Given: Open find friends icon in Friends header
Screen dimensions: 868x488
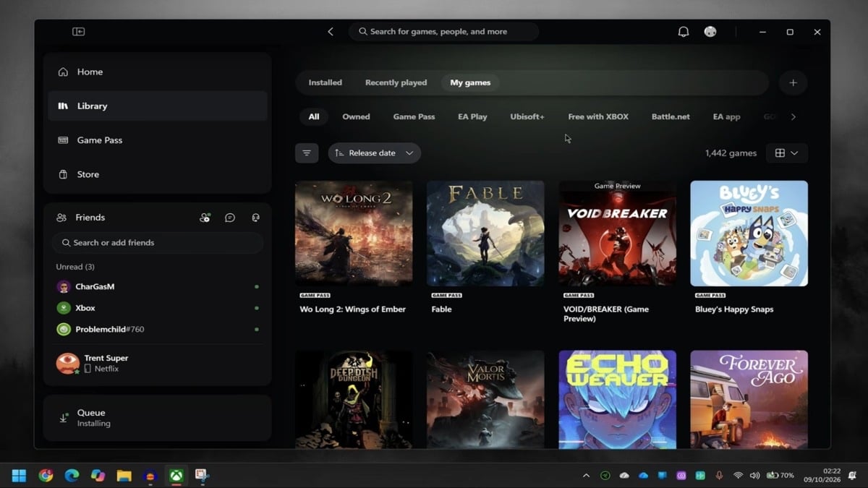Looking at the screenshot, I should [x=205, y=218].
